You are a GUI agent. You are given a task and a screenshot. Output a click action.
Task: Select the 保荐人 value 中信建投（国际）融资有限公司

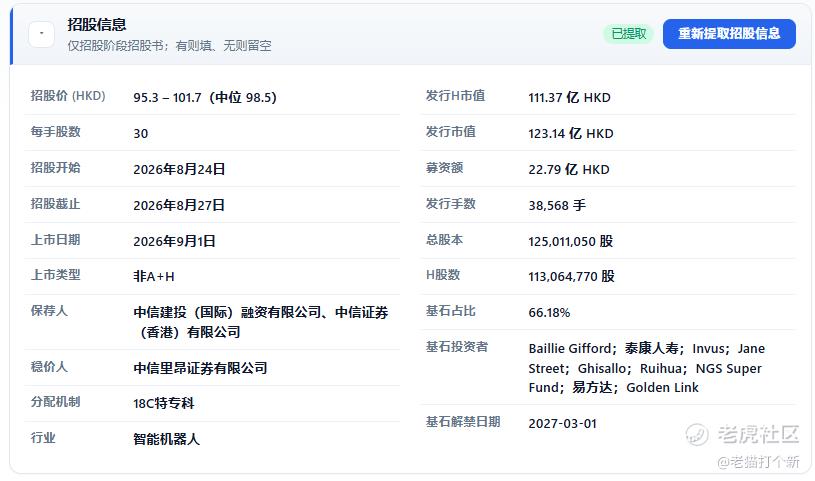pyautogui.click(x=227, y=312)
